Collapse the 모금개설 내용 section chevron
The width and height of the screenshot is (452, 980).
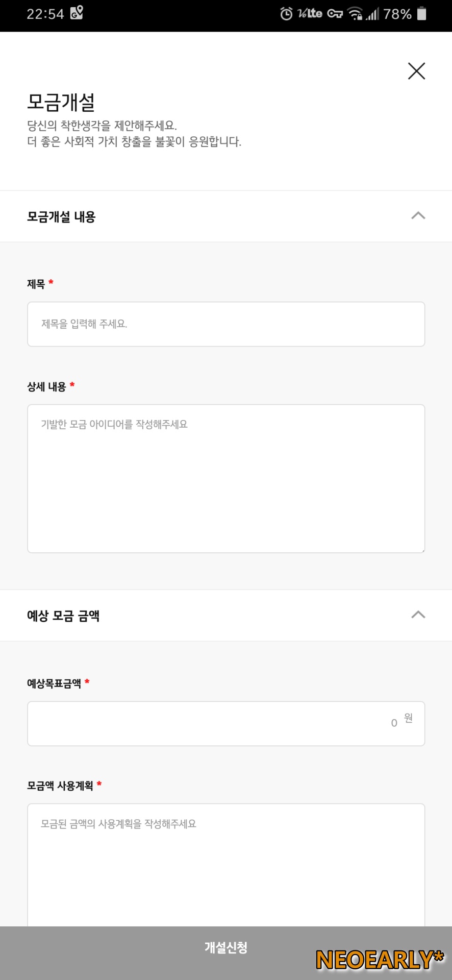click(x=418, y=215)
